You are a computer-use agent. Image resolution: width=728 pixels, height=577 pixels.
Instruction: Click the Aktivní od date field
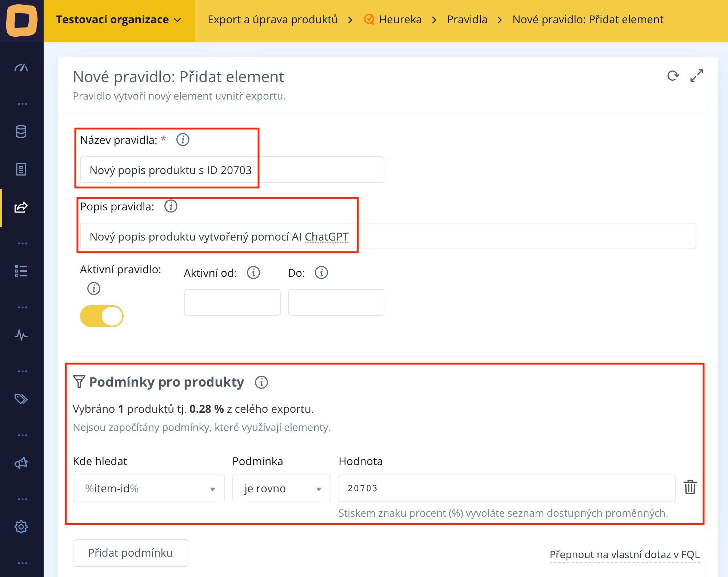(x=232, y=302)
